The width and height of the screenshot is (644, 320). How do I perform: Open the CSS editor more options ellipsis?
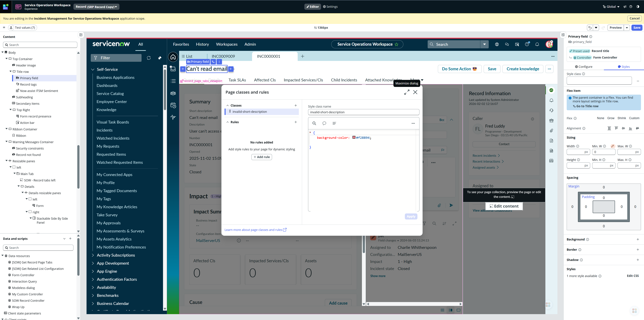[x=413, y=123]
